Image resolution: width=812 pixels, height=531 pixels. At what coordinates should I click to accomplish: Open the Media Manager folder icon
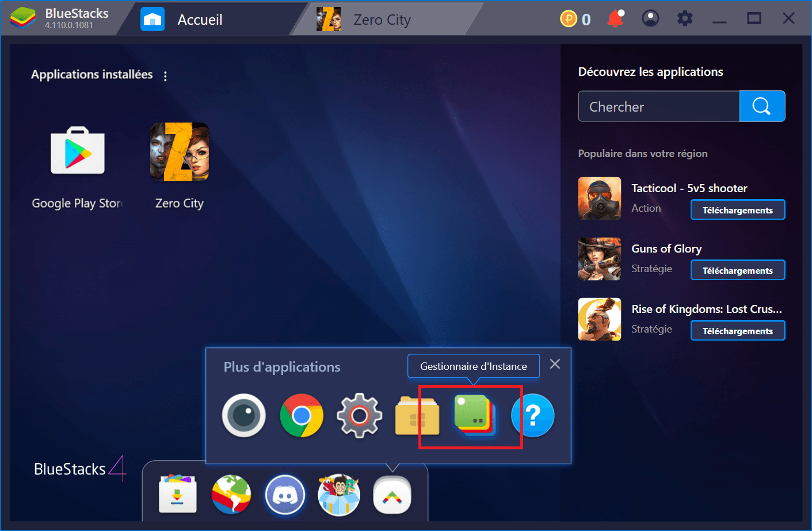pos(417,415)
